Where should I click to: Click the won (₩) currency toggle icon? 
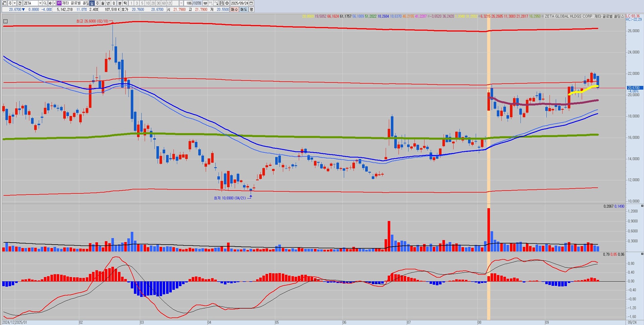[205, 3]
